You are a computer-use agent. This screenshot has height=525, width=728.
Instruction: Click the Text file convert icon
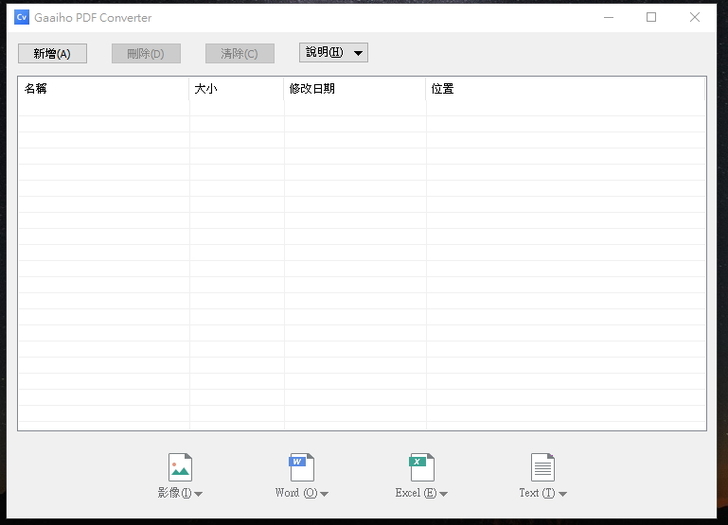point(543,467)
